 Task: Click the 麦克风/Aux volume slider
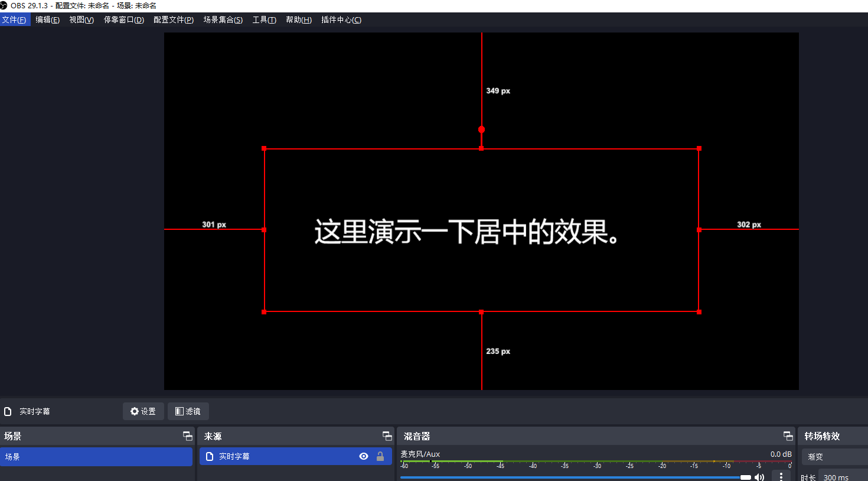coord(576,477)
